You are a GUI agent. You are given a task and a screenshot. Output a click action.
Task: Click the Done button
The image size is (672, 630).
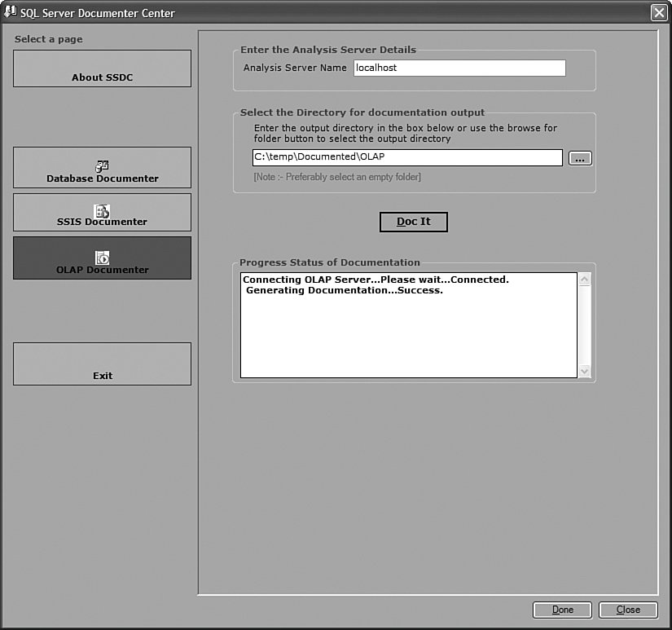coord(562,610)
